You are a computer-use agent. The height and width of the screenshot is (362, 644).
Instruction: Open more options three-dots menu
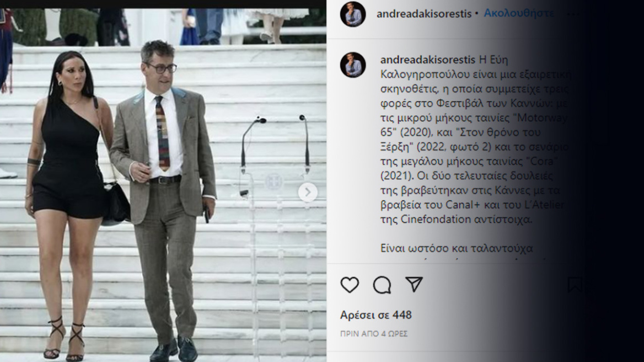pyautogui.click(x=573, y=14)
